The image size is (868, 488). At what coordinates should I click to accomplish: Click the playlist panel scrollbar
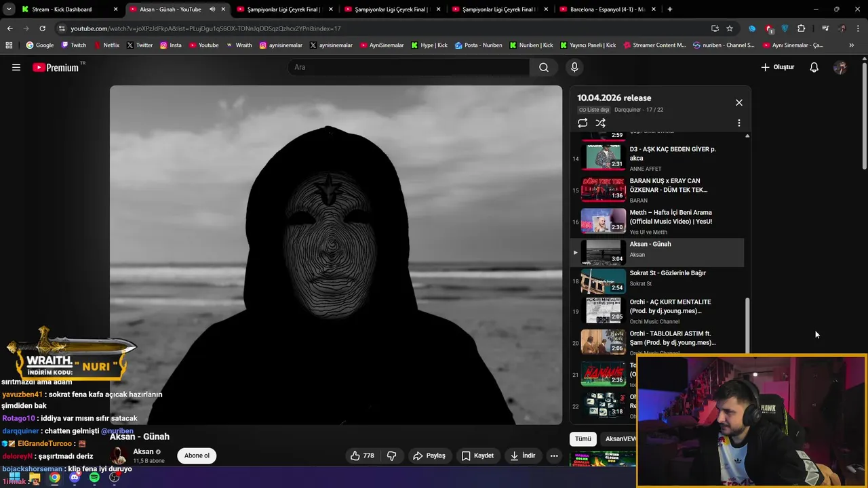pyautogui.click(x=747, y=325)
